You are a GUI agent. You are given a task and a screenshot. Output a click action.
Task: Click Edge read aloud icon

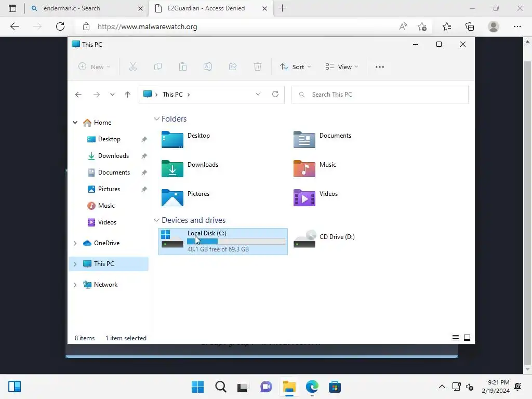403,26
